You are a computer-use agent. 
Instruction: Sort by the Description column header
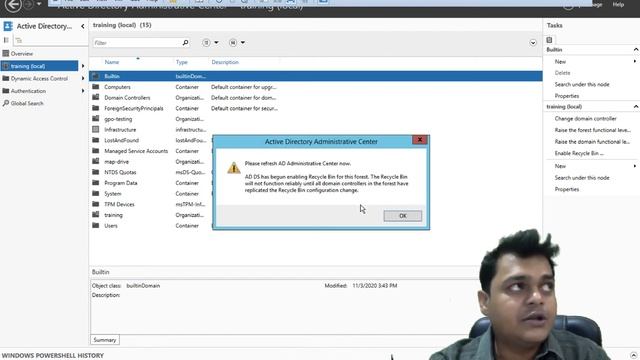[x=225, y=62]
